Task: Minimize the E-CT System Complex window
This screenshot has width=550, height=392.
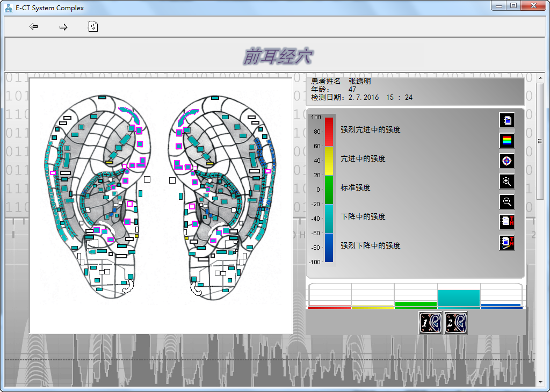Action: 499,6
